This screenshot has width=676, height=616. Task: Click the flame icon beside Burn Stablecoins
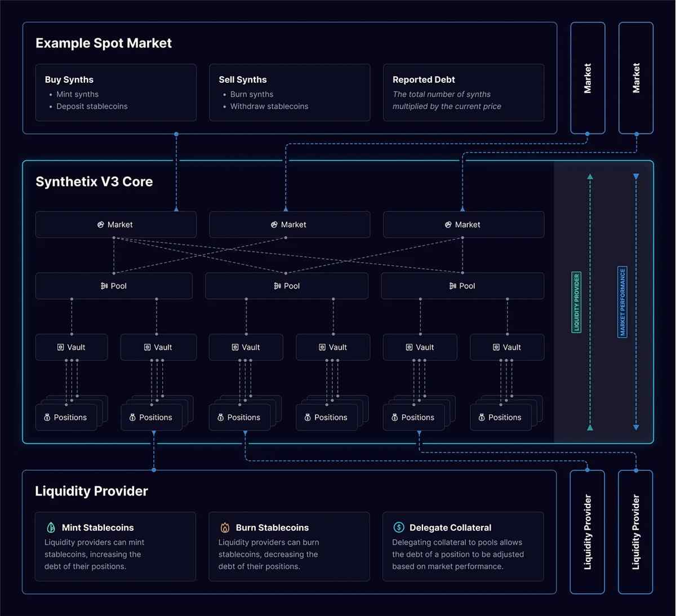click(225, 528)
